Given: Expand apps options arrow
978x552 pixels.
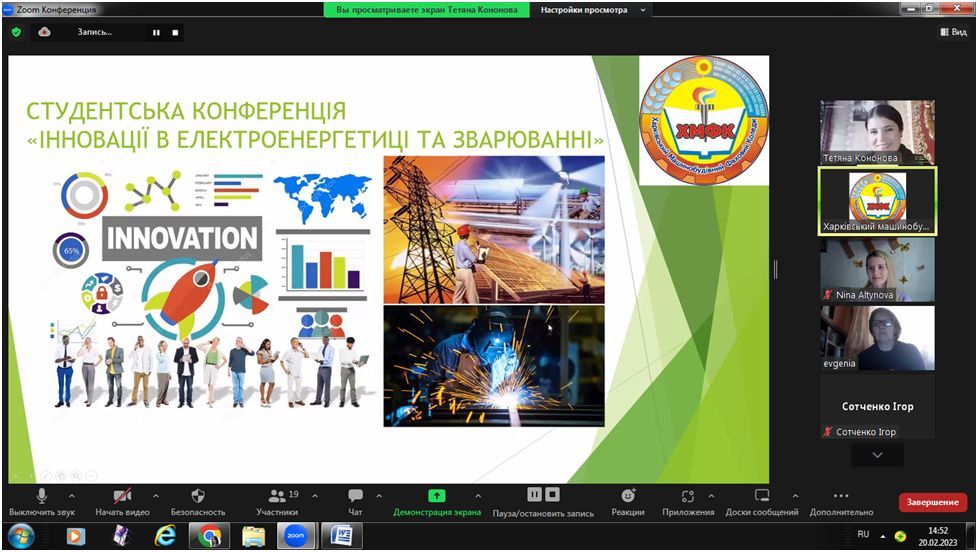Looking at the screenshot, I should 711,496.
